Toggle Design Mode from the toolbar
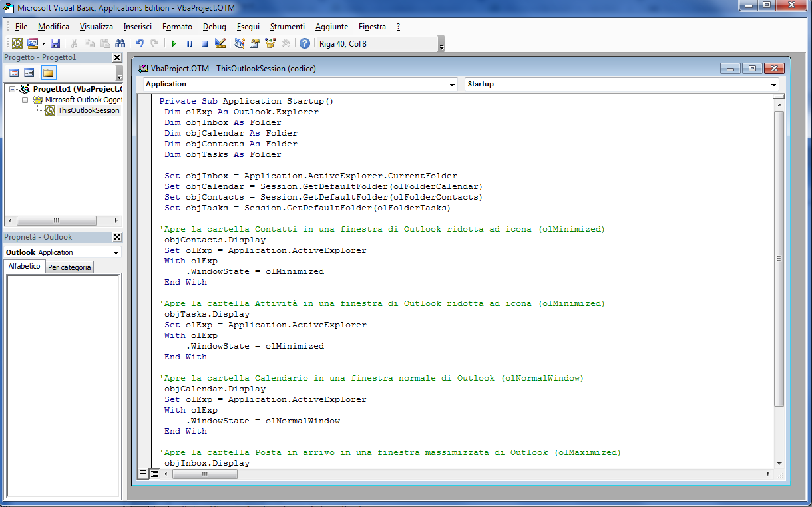 coord(220,42)
